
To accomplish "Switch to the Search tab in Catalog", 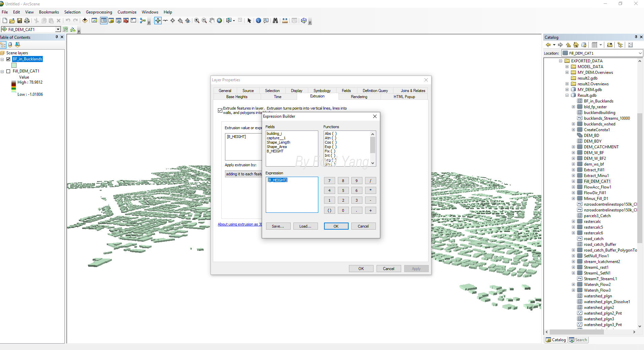I will [x=578, y=340].
